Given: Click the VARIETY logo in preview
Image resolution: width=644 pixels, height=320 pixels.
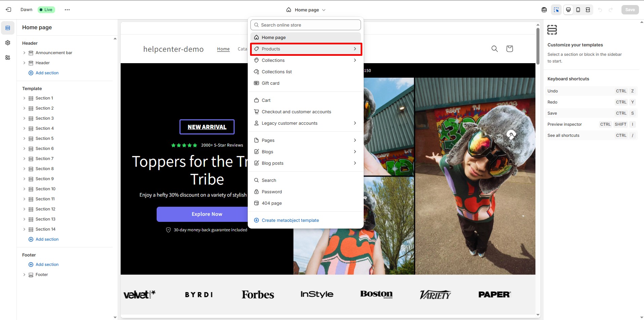Looking at the screenshot, I should coord(435,295).
